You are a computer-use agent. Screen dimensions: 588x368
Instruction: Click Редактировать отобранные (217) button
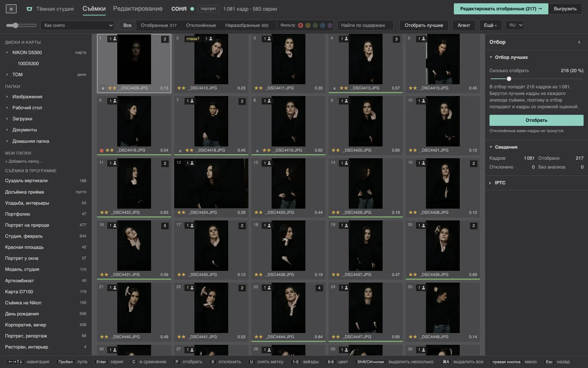[501, 9]
